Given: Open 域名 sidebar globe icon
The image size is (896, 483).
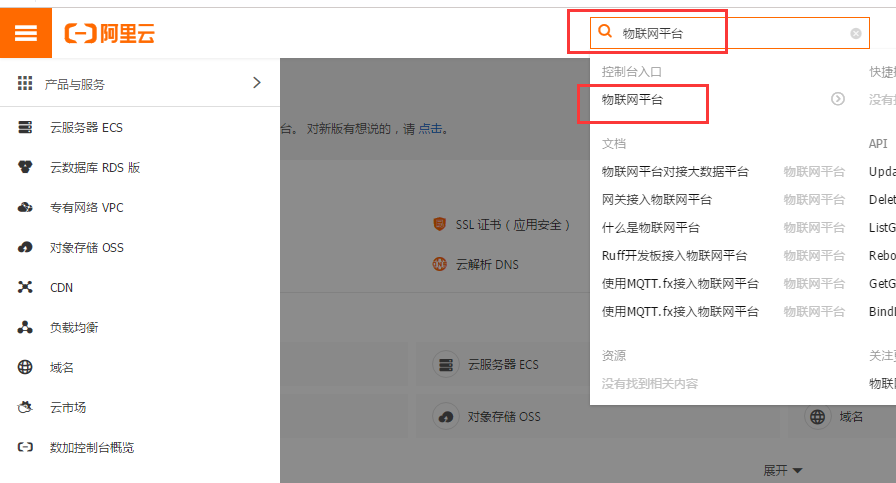Looking at the screenshot, I should 25,367.
